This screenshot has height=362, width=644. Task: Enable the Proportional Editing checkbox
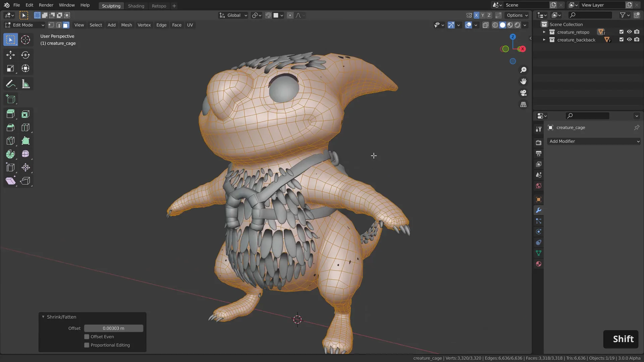(x=87, y=345)
